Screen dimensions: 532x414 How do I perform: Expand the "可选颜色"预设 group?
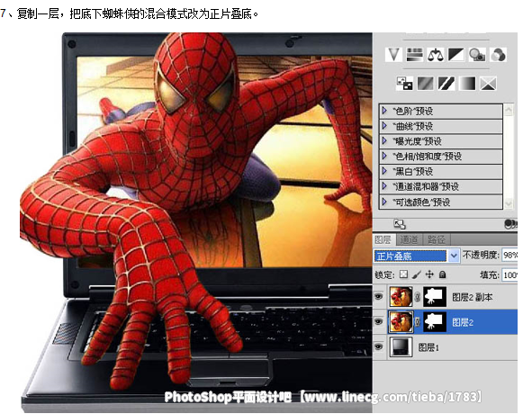tap(384, 202)
